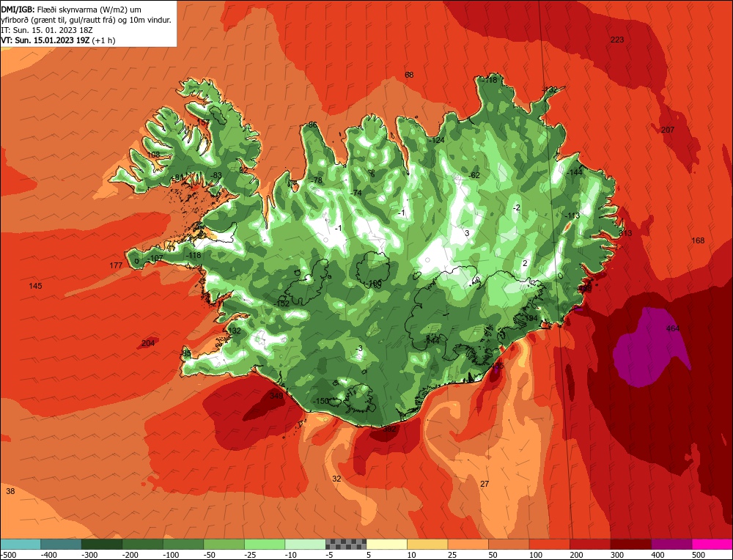Click the map value "177" west of Snæfellsnes

pos(116,265)
